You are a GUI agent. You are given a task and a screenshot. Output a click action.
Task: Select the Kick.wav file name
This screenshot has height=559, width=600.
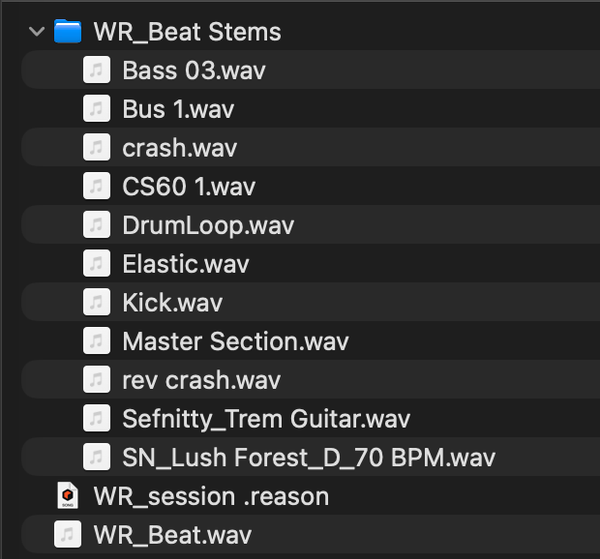(172, 302)
